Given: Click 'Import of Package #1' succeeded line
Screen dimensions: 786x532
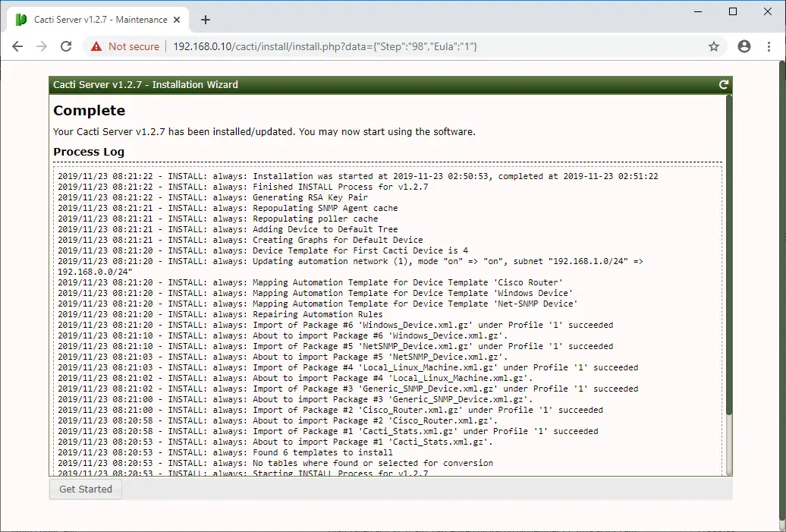Looking at the screenshot, I should 328,431.
